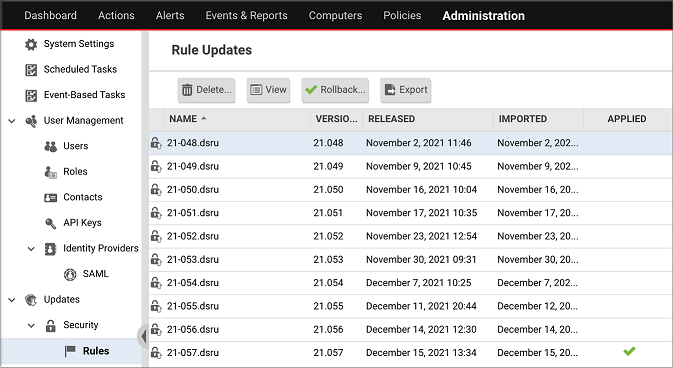Click released date December 14, 2021 12:30

(x=421, y=329)
